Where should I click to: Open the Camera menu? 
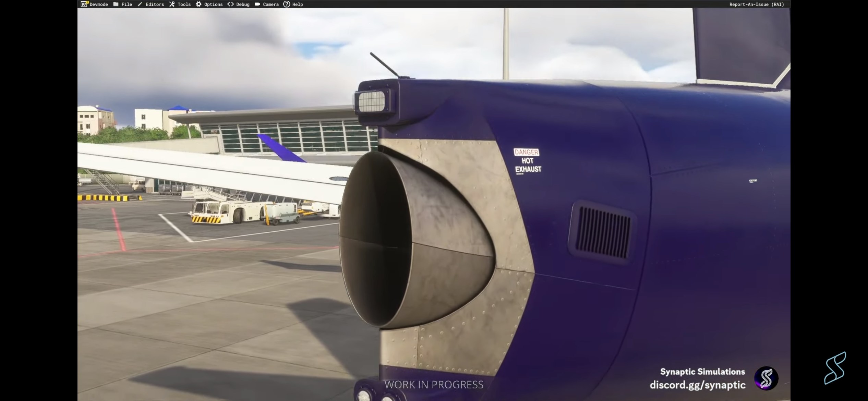point(271,4)
